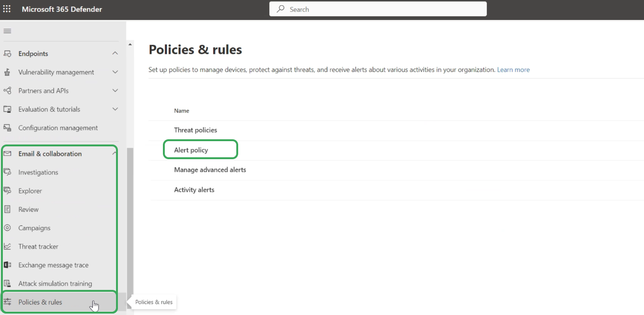Open Evaluation & tutorials navigation item
The height and width of the screenshot is (315, 644).
click(49, 109)
